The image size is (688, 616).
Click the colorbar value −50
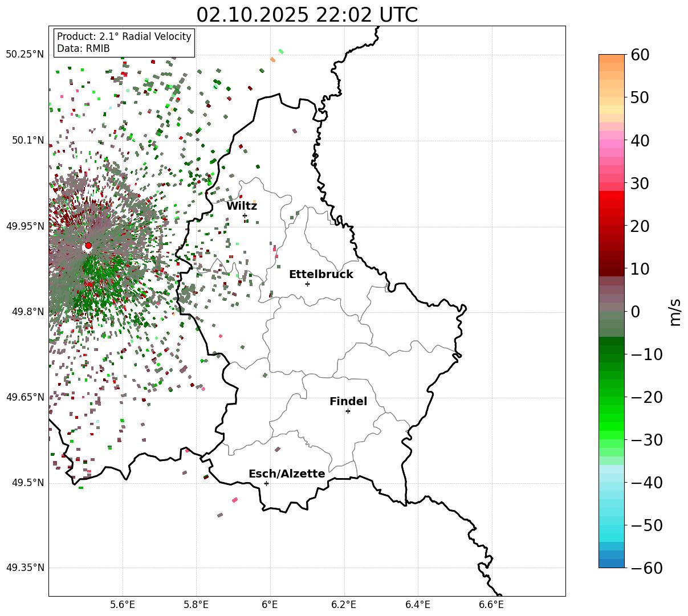(646, 525)
